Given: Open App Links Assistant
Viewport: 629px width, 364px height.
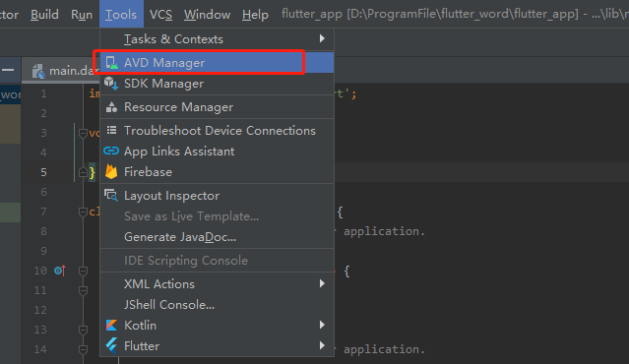Looking at the screenshot, I should tap(217, 152).
